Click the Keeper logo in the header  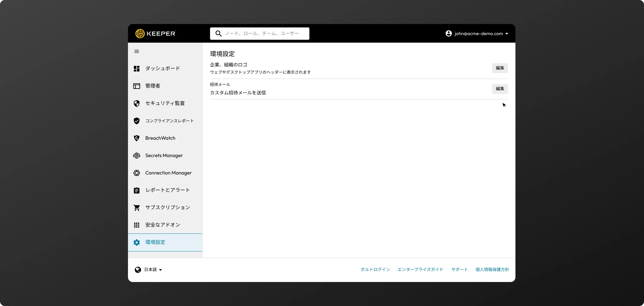point(155,34)
